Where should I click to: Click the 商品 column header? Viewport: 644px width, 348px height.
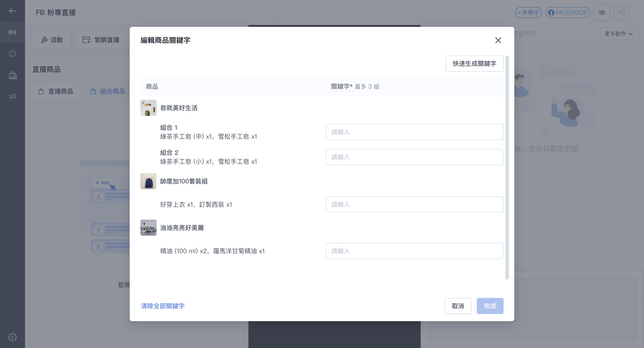click(152, 87)
